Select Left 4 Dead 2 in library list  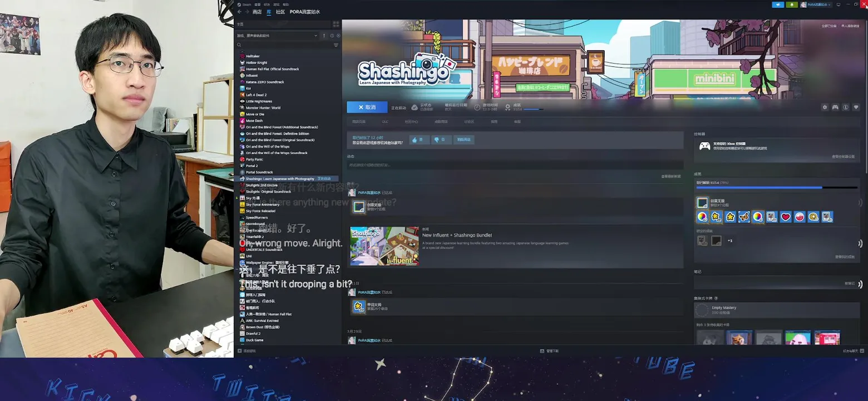256,95
